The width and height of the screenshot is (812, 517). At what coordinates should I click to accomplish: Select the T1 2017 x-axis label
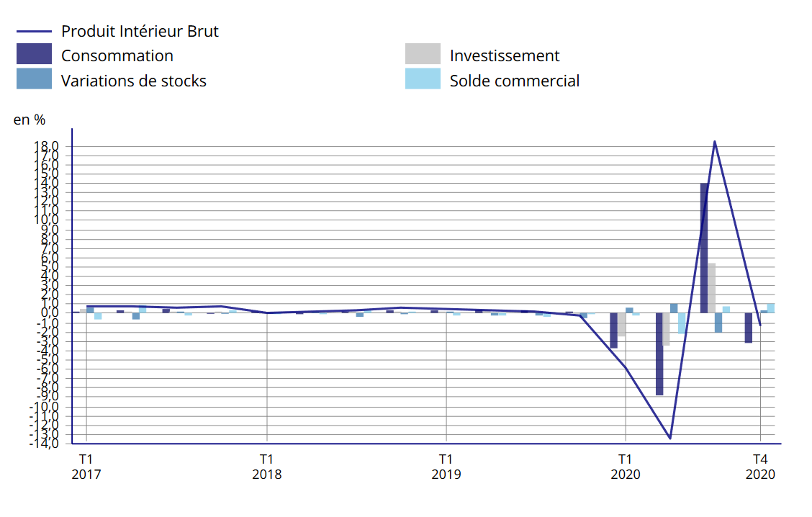click(86, 466)
